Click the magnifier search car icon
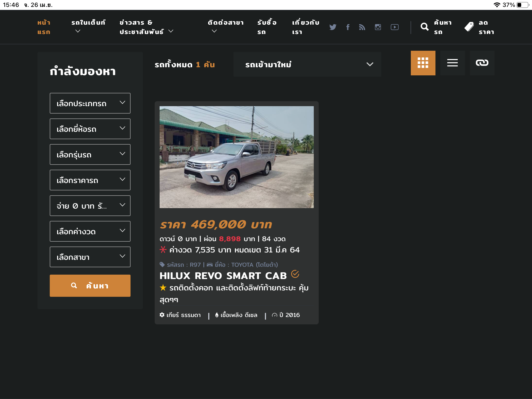The width and height of the screenshot is (532, 399). tap(424, 27)
